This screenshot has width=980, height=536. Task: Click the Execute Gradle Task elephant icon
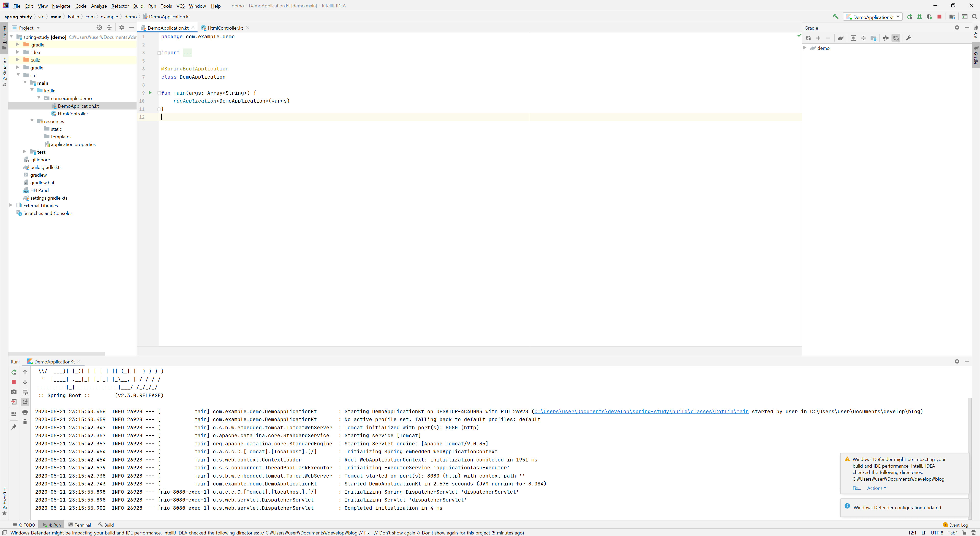840,38
